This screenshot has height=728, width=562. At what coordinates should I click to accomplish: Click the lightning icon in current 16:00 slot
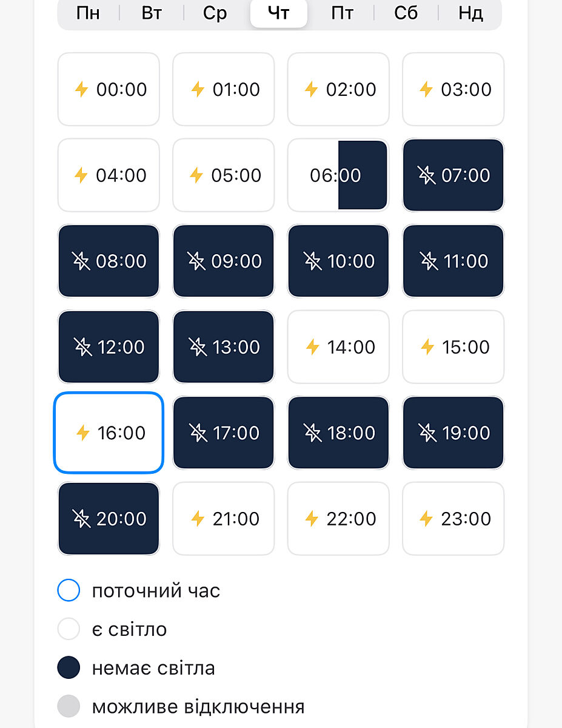point(83,433)
